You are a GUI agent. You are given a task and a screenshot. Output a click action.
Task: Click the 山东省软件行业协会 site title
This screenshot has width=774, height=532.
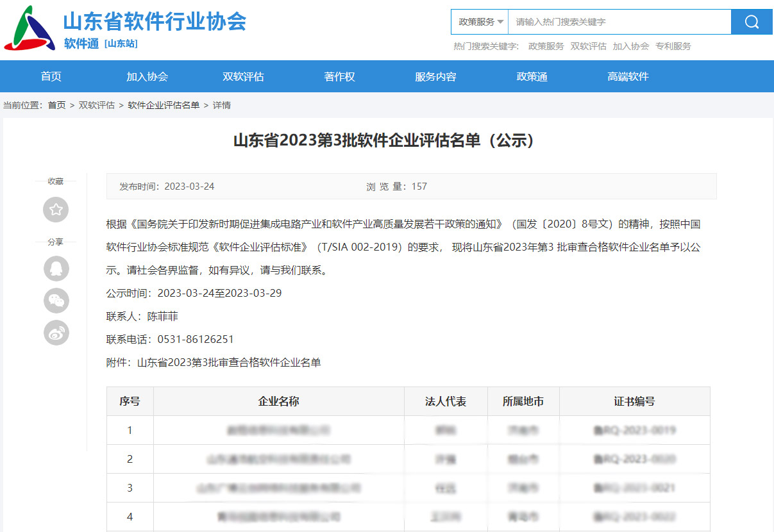(155, 21)
